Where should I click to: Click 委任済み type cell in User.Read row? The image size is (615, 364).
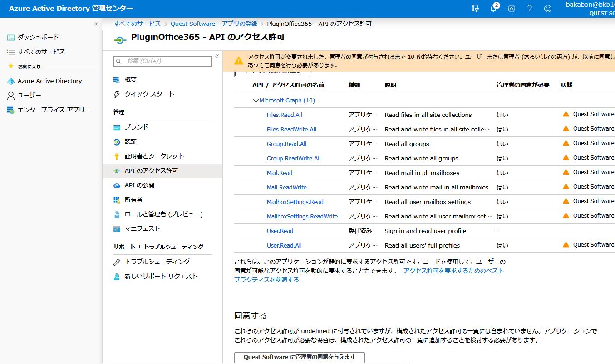[360, 231]
